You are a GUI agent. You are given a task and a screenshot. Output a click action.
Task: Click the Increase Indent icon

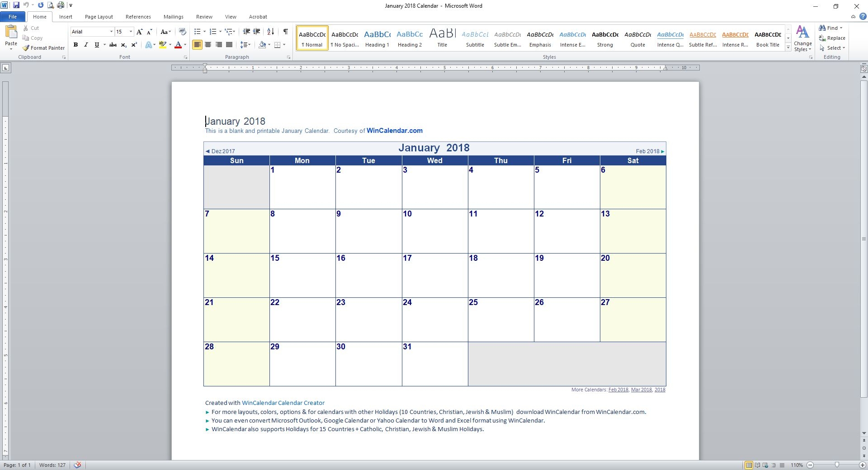click(x=257, y=32)
